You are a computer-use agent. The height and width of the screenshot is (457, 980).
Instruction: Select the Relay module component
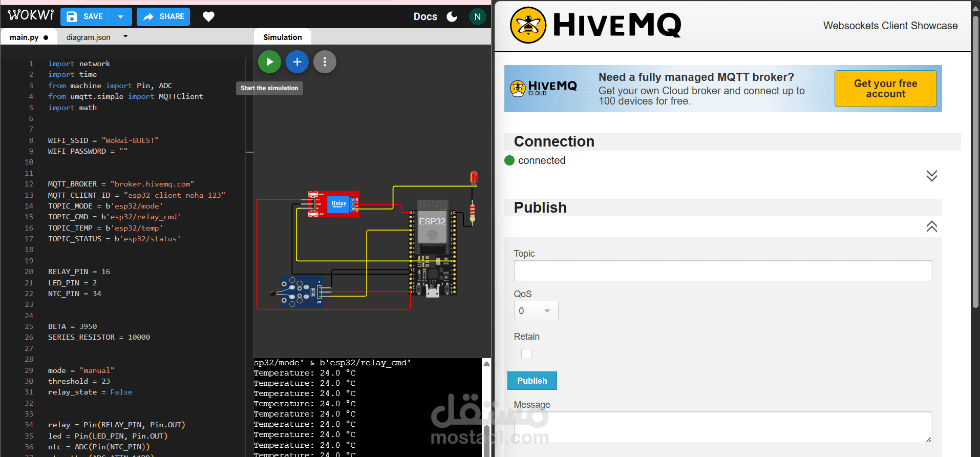point(333,204)
